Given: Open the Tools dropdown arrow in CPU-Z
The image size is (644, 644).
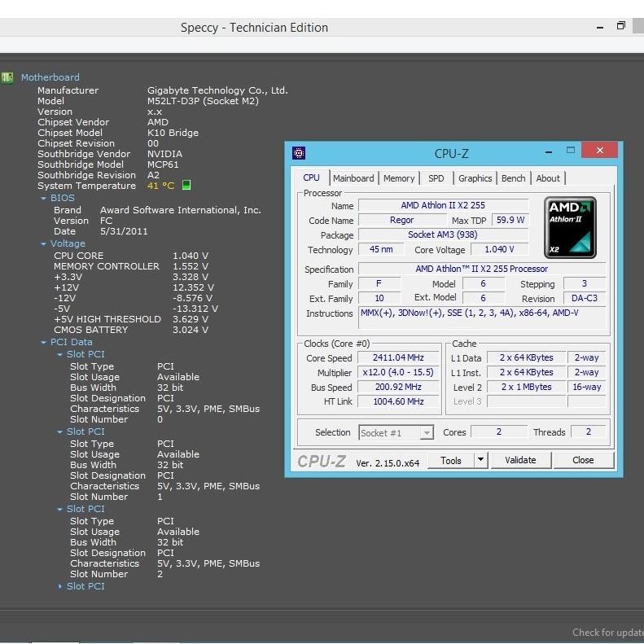Looking at the screenshot, I should click(480, 460).
